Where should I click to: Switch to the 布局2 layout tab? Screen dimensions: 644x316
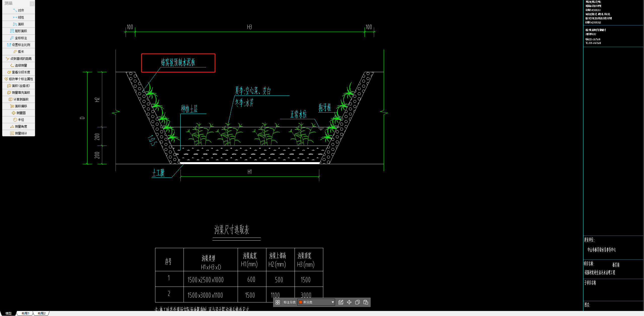click(42, 313)
